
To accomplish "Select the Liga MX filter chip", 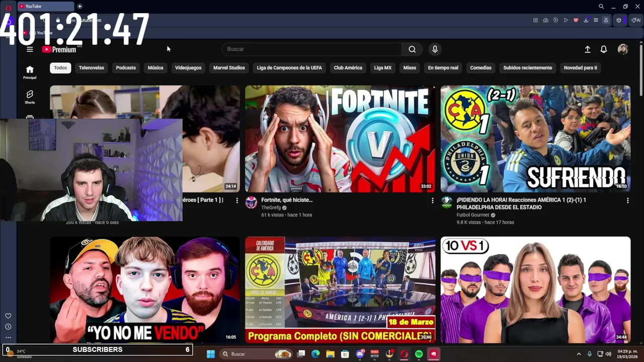I will [x=383, y=68].
